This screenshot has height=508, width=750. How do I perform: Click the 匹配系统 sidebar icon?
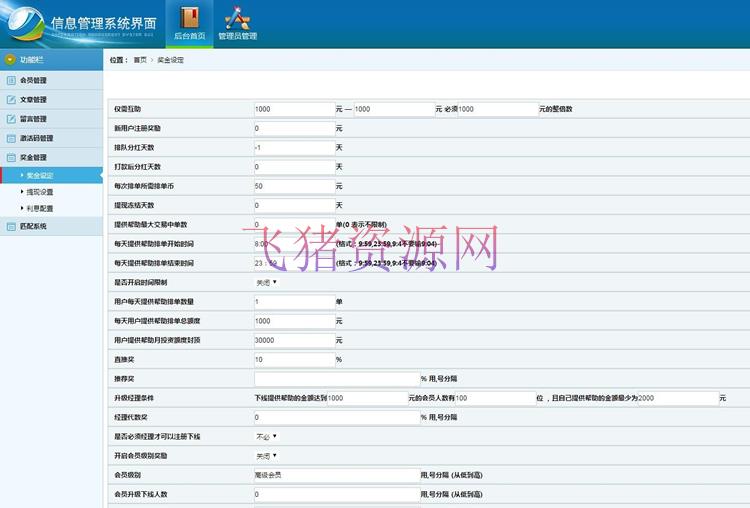(11, 226)
